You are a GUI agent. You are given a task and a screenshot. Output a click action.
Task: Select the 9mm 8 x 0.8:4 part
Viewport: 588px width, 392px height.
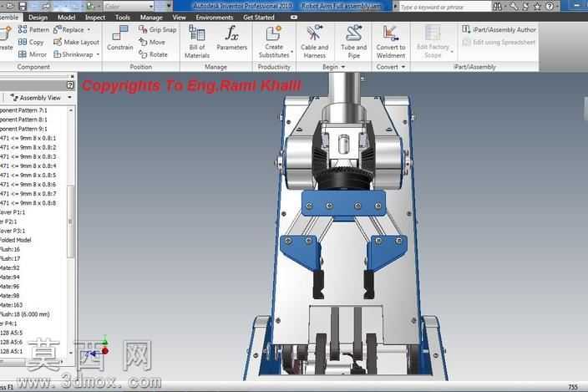(28, 165)
